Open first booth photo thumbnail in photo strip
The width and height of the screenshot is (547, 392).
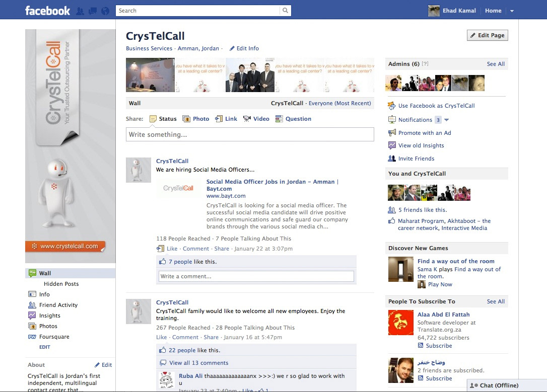point(151,75)
